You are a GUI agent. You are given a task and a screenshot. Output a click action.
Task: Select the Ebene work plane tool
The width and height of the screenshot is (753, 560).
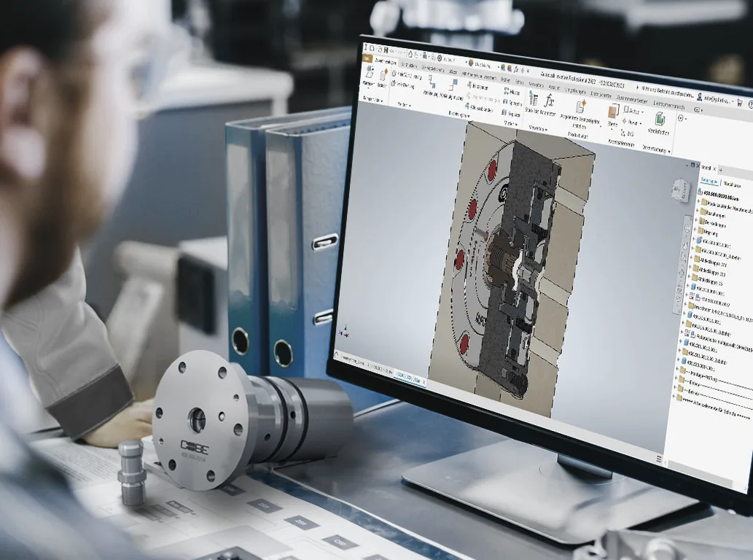pyautogui.click(x=612, y=115)
